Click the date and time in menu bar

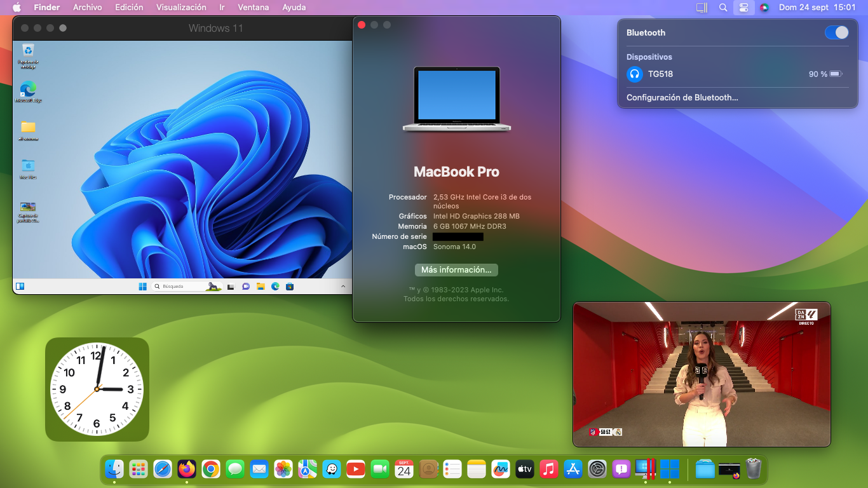pos(817,8)
